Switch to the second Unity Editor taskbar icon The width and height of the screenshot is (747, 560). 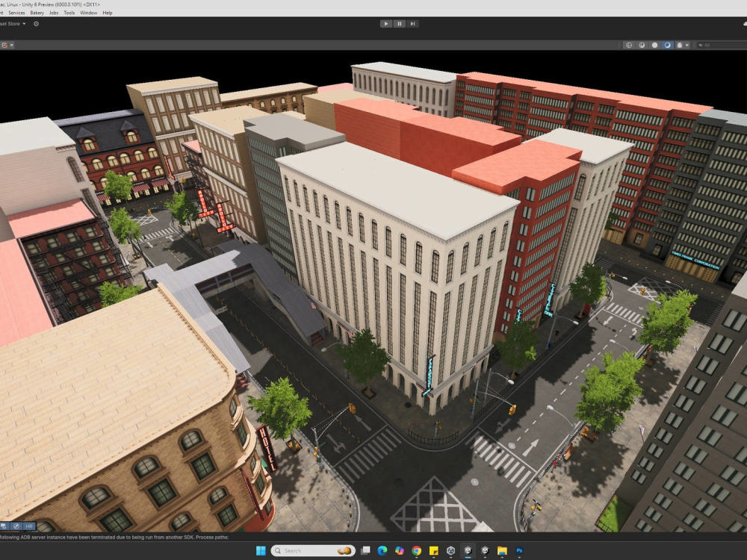point(485,550)
